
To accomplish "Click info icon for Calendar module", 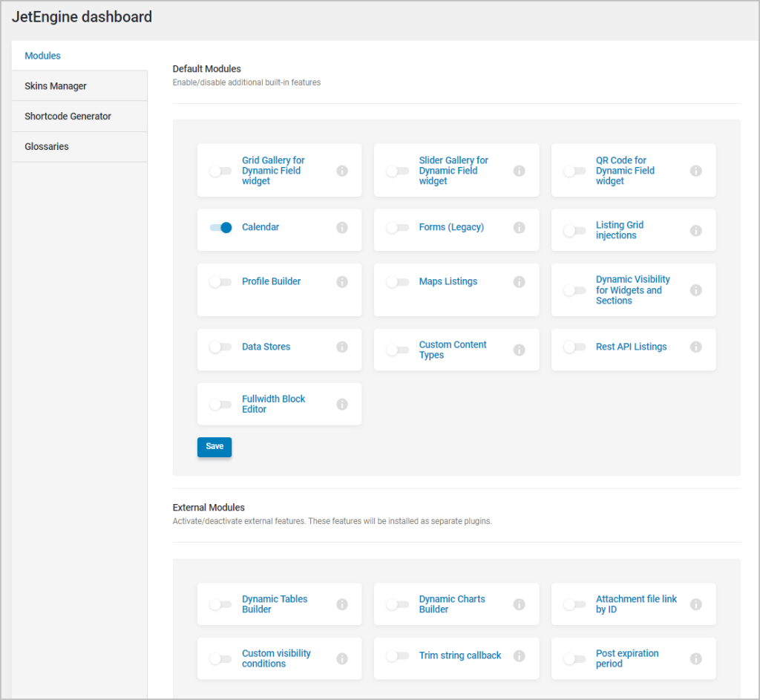I will 342,228.
